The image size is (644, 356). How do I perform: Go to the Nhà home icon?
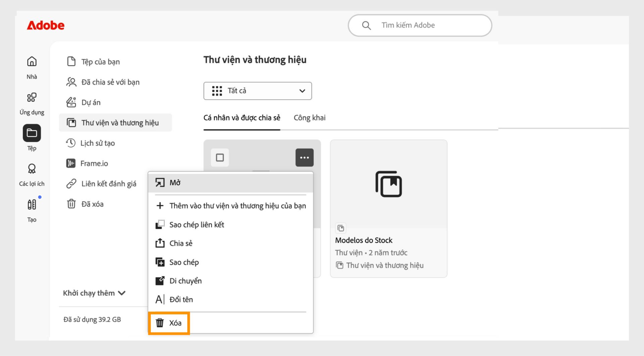pos(32,61)
